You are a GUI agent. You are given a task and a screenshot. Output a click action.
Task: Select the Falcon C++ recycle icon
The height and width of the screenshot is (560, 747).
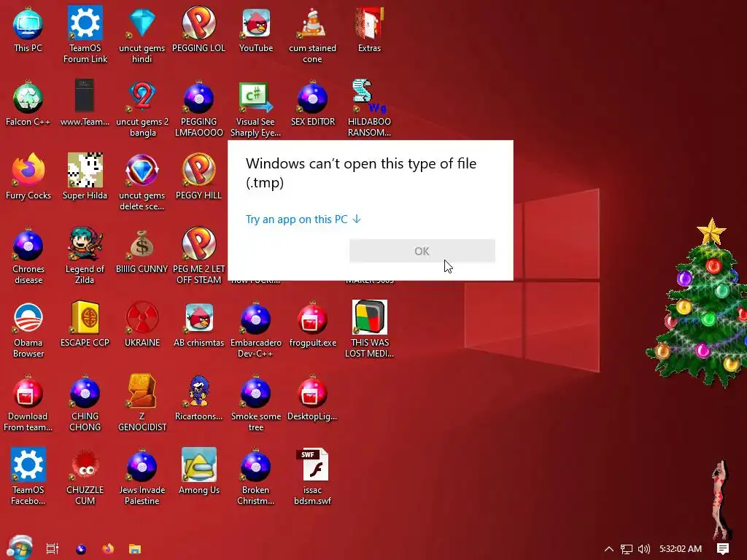[x=28, y=104]
